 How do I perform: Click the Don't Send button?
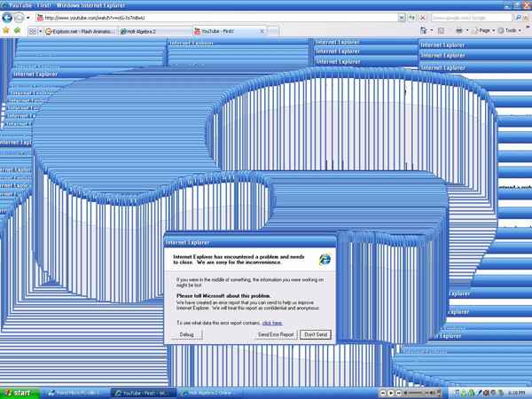[x=316, y=334]
